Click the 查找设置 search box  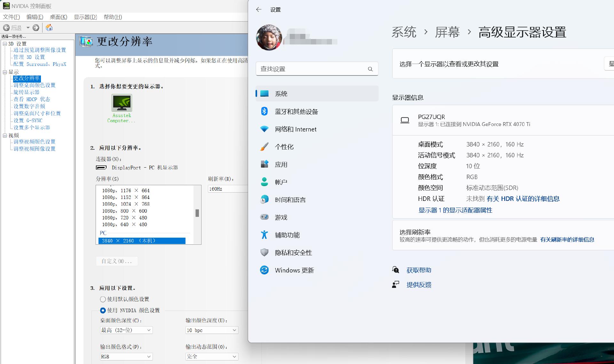[317, 68]
